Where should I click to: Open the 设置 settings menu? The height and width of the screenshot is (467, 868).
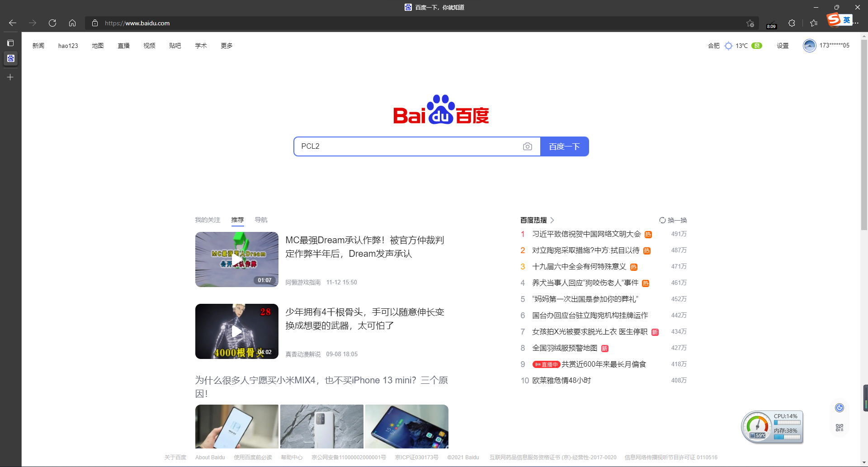[x=783, y=46]
